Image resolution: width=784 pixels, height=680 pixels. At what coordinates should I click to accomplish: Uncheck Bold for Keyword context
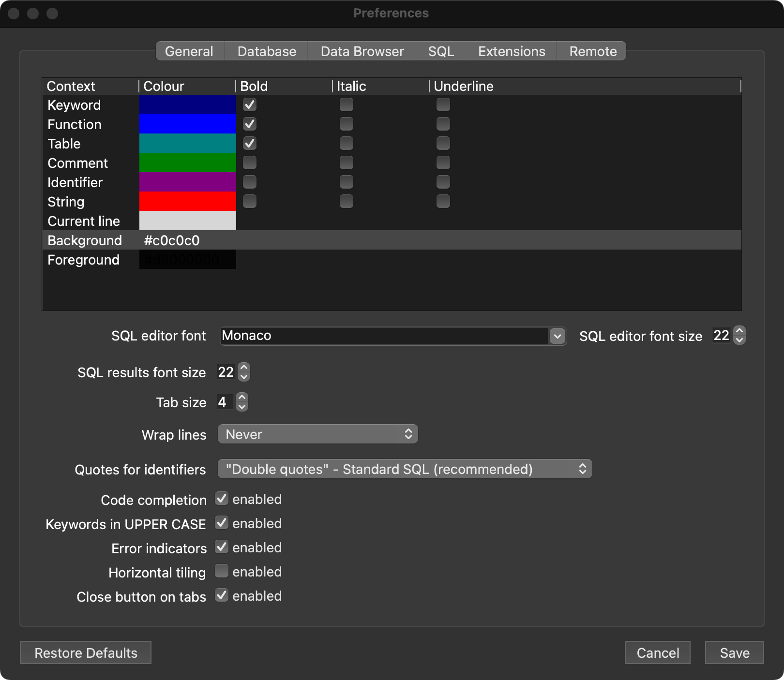250,105
